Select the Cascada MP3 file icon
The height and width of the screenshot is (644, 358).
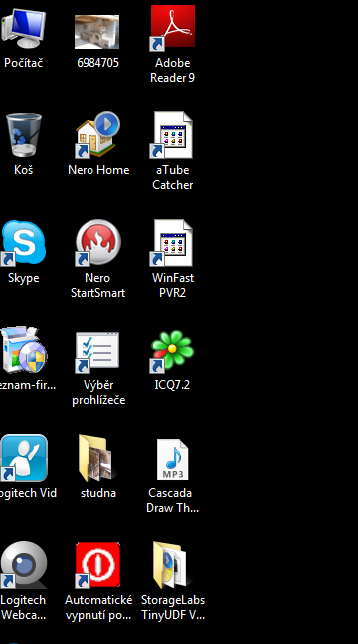(x=172, y=459)
